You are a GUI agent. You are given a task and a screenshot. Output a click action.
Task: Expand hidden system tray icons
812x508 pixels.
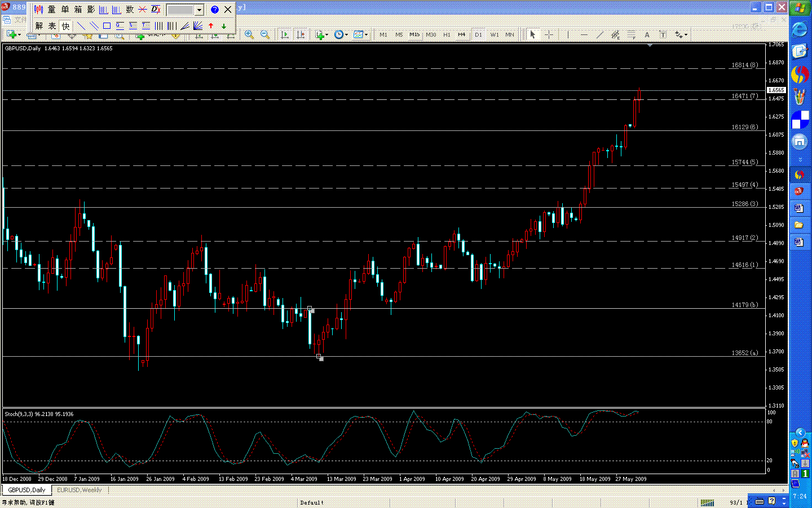[800, 433]
